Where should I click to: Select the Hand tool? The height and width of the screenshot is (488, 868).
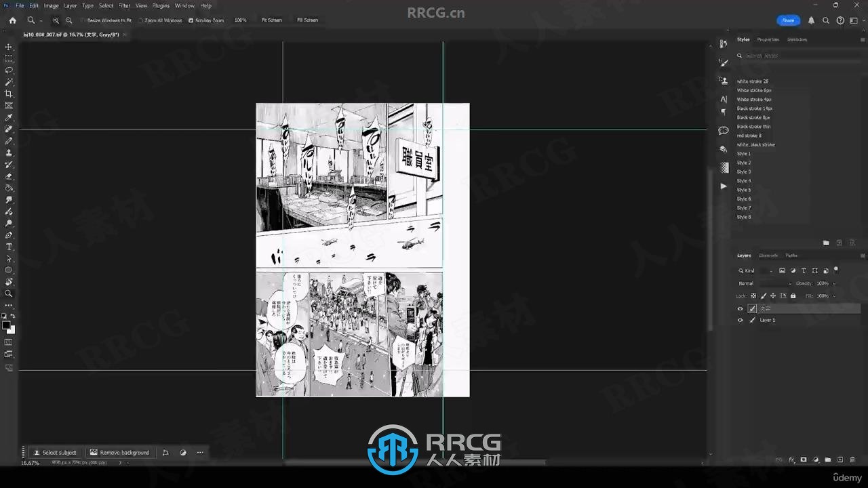click(x=9, y=282)
